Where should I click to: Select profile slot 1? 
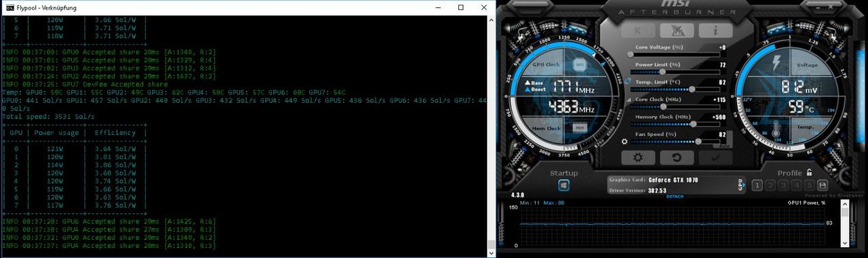point(757,185)
